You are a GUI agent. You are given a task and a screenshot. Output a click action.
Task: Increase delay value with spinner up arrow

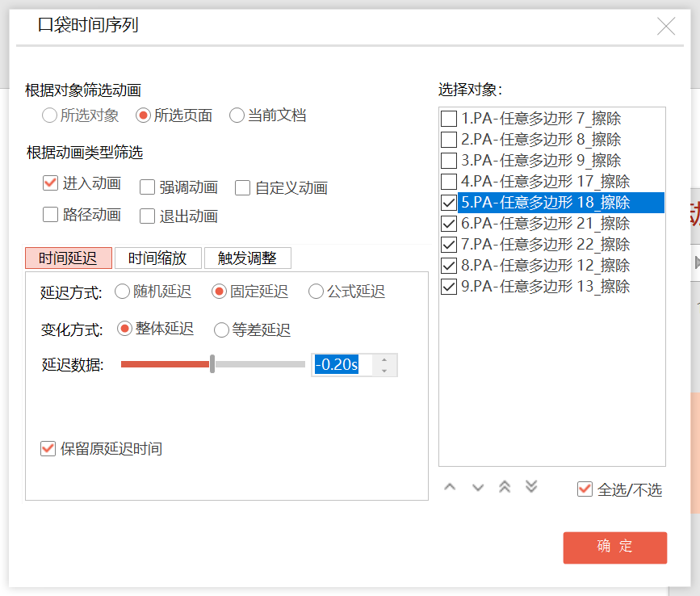tap(384, 360)
